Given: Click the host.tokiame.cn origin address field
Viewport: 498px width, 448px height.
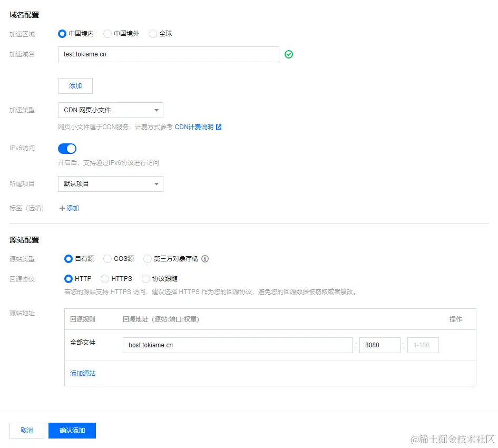Looking at the screenshot, I should [x=238, y=345].
